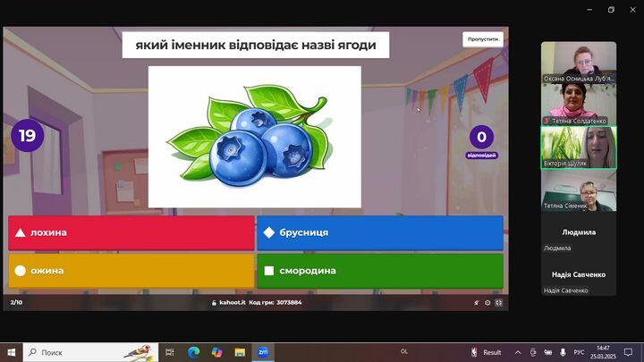Viewport: 644px width, 362px height.
Task: Click the blueberry question image
Action: tap(255, 137)
